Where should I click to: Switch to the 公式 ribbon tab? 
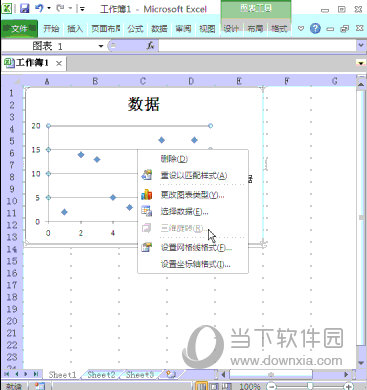pyautogui.click(x=135, y=29)
